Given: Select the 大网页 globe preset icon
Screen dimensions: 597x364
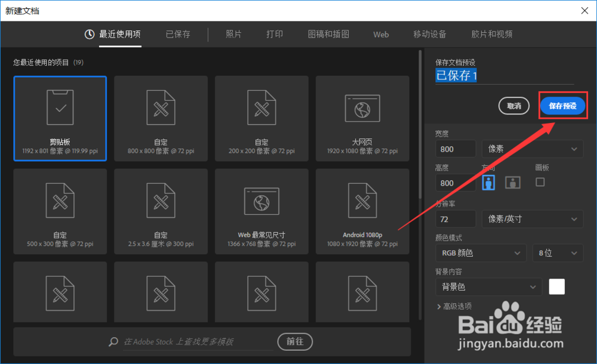Looking at the screenshot, I should click(362, 106).
